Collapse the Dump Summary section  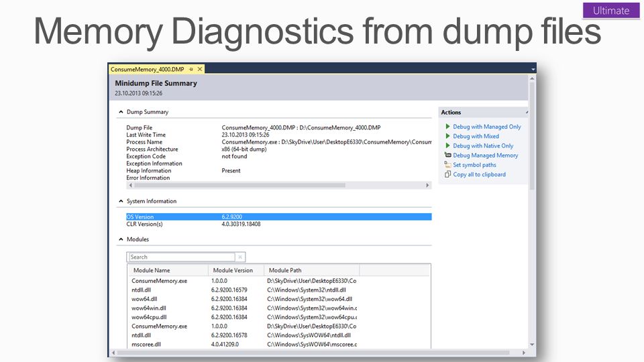pyautogui.click(x=121, y=112)
